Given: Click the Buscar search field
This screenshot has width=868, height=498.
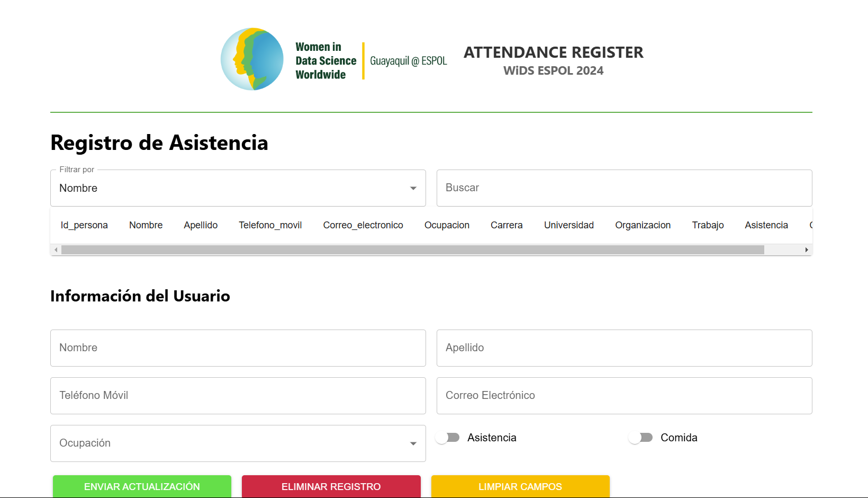Looking at the screenshot, I should pyautogui.click(x=625, y=188).
